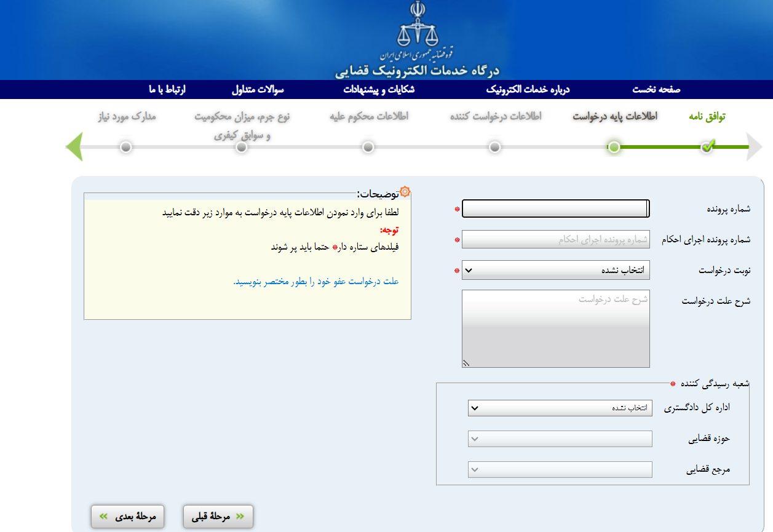Focus the شماره پرونده input field
The image size is (773, 532).
click(x=555, y=209)
